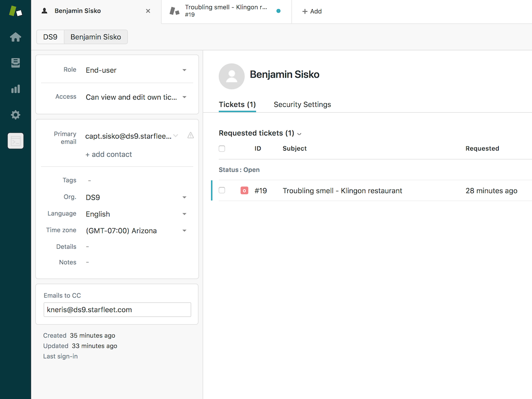Click the DS9 breadcrumb button
Image resolution: width=532 pixels, height=399 pixels.
50,37
